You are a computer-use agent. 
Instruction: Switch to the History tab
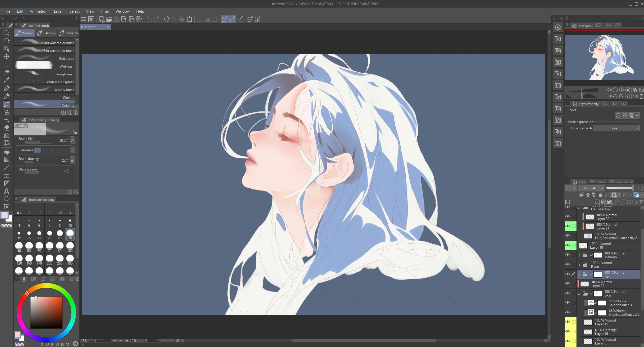pyautogui.click(x=598, y=182)
